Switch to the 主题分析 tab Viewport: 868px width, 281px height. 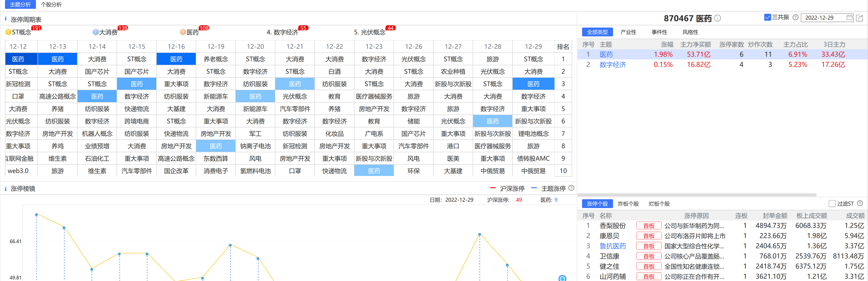pyautogui.click(x=20, y=4)
